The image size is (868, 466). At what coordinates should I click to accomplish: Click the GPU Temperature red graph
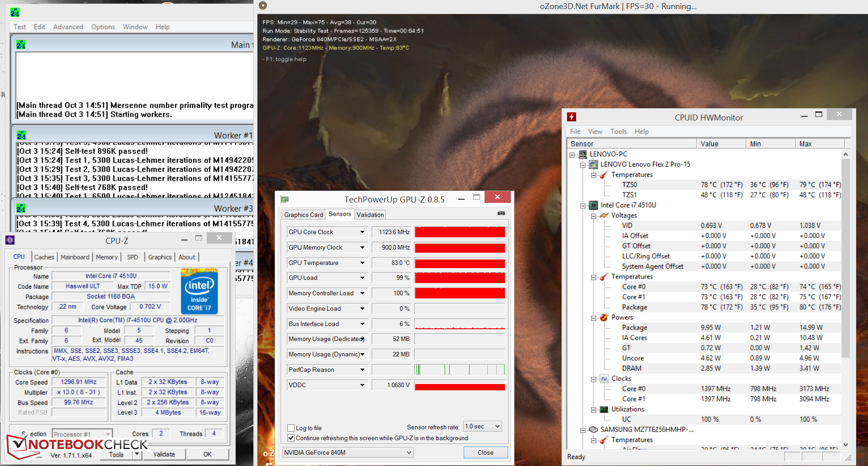(x=460, y=263)
